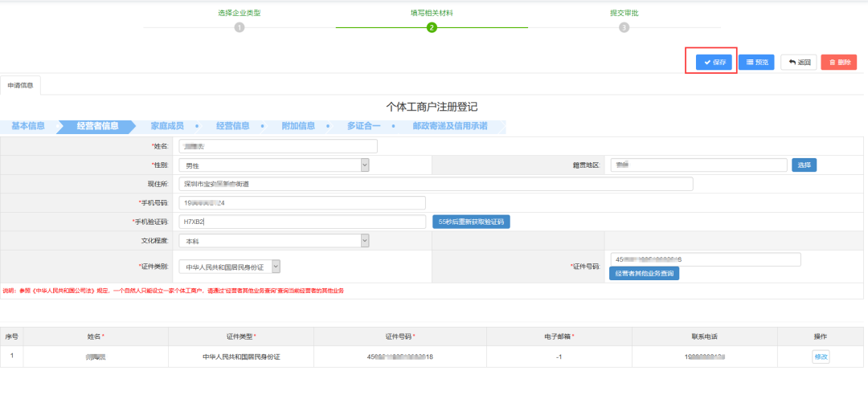
Task: Click the 证件号码 input field
Action: point(706,259)
